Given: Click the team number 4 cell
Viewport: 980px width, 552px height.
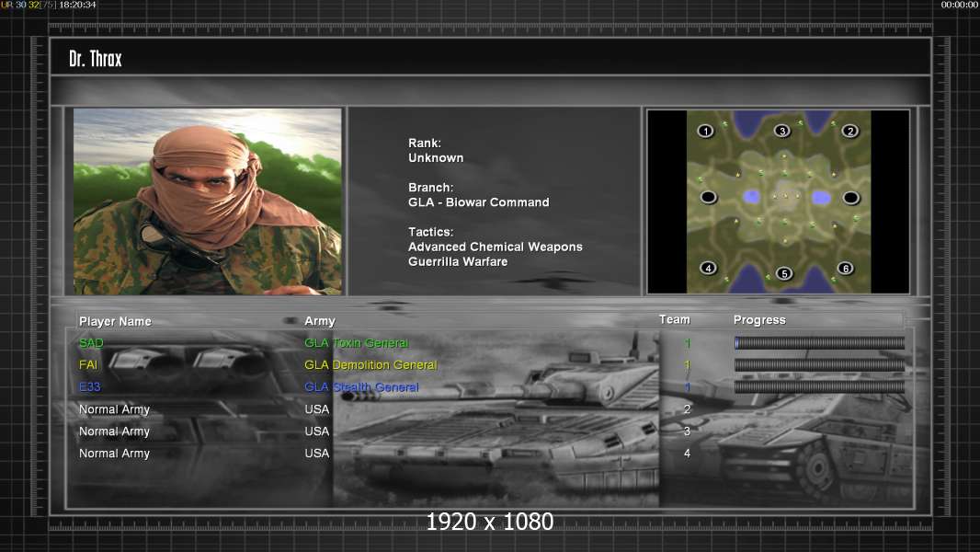Looking at the screenshot, I should coord(687,454).
